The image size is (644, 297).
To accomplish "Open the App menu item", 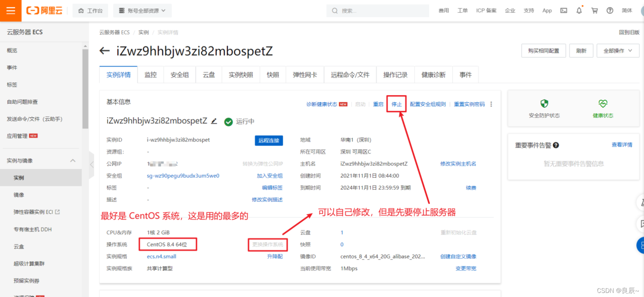I will (547, 11).
